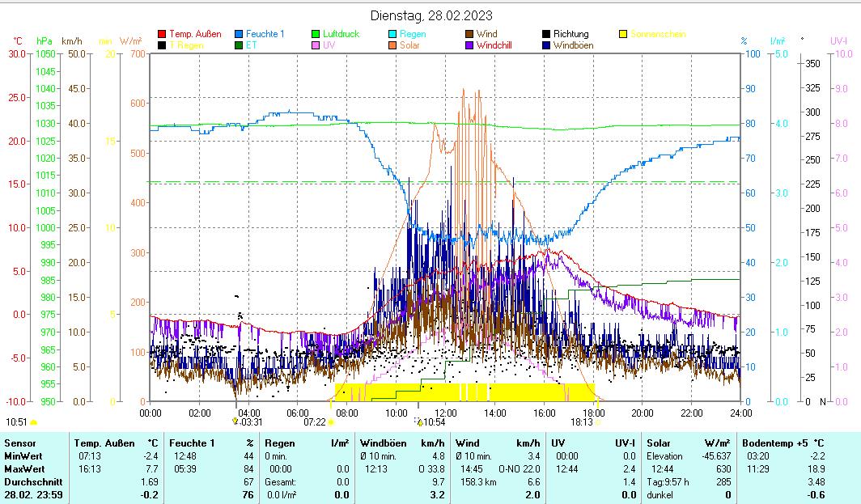
Task: Click maximum ground temperature '18.9'
Action: [816, 469]
